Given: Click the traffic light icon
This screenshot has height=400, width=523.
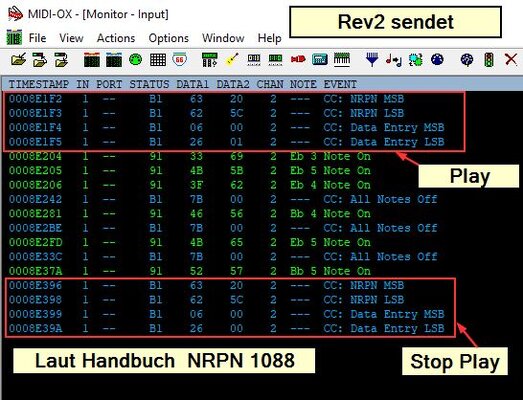Looking at the screenshot, I should point(489,60).
